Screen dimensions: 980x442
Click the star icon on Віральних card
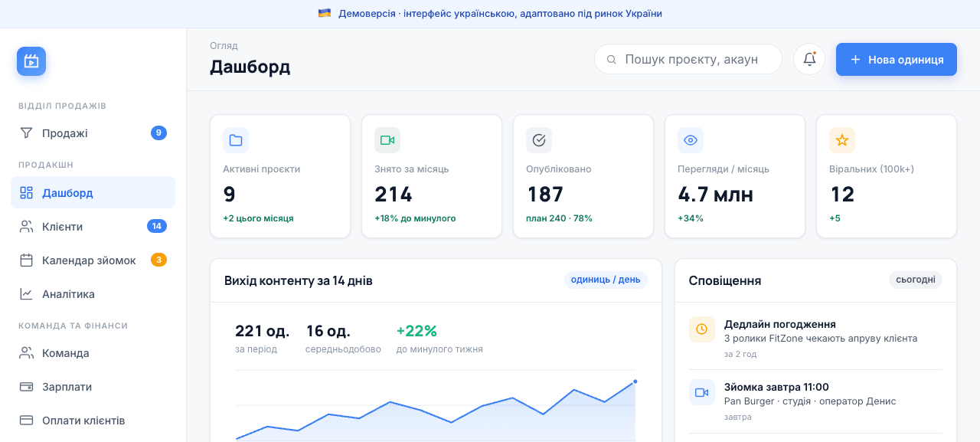click(x=842, y=140)
